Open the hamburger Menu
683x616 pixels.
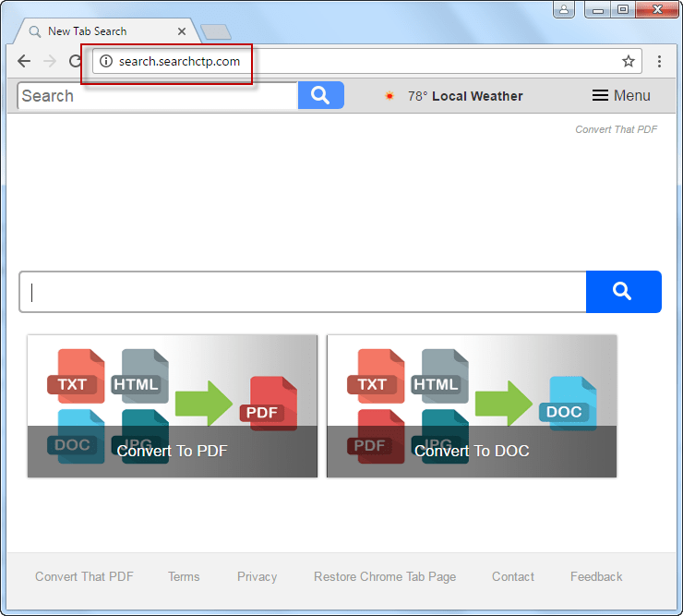pyautogui.click(x=621, y=95)
